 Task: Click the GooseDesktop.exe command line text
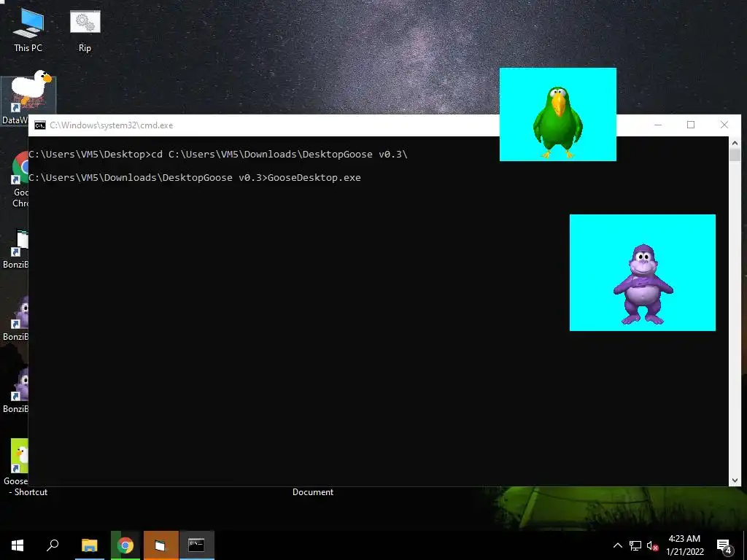[314, 178]
